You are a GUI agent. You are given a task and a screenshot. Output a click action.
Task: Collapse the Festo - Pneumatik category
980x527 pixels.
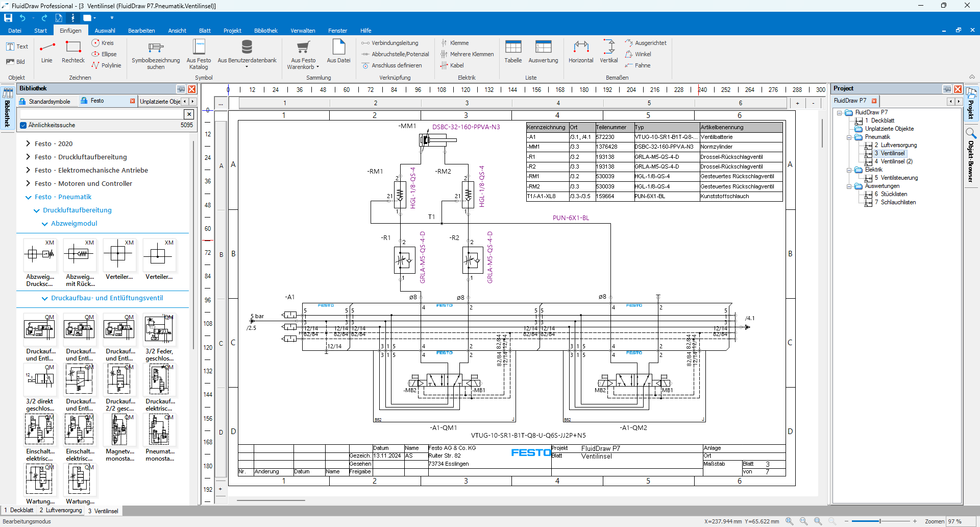pyautogui.click(x=29, y=197)
